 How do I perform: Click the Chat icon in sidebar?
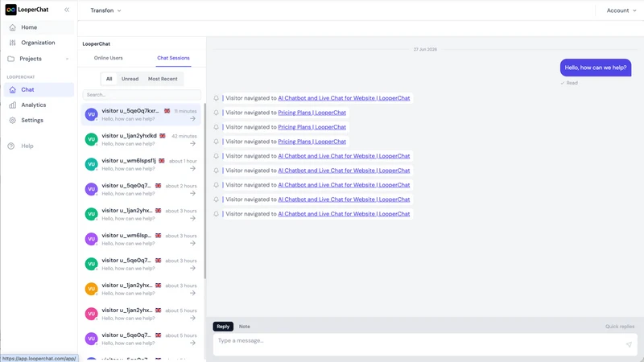tap(12, 89)
